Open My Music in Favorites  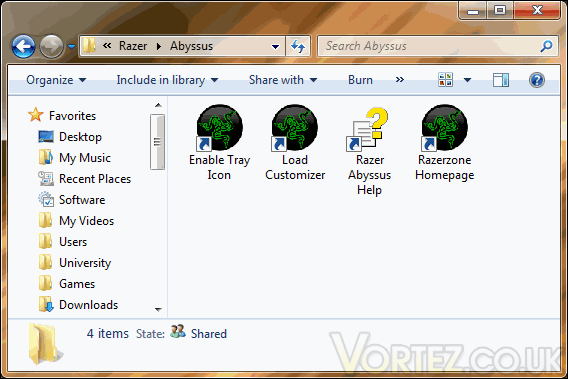point(85,158)
